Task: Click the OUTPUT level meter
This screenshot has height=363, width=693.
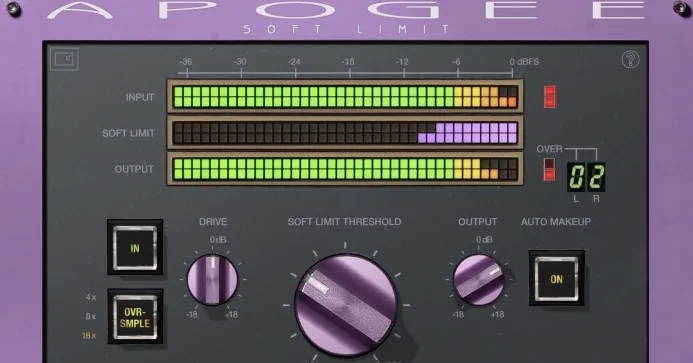Action: (x=345, y=169)
